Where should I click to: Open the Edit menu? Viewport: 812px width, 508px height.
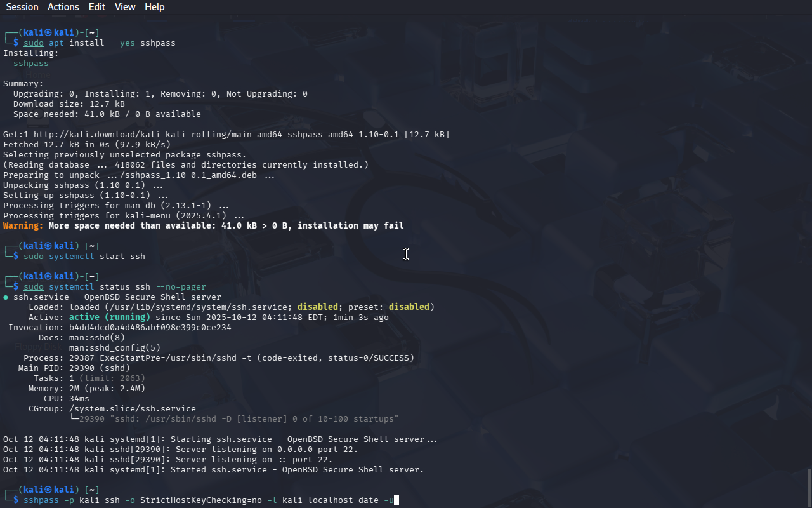pyautogui.click(x=97, y=7)
